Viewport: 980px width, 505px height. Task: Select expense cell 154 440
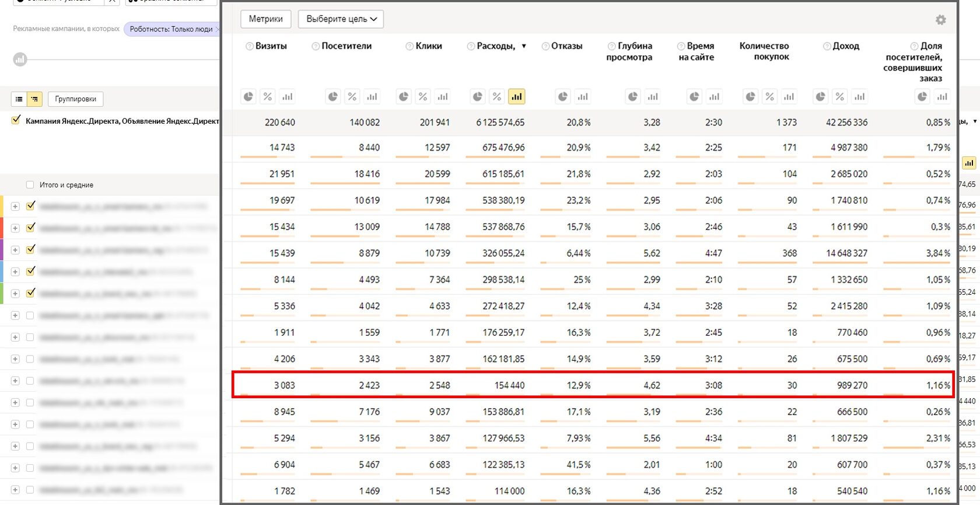pos(509,385)
